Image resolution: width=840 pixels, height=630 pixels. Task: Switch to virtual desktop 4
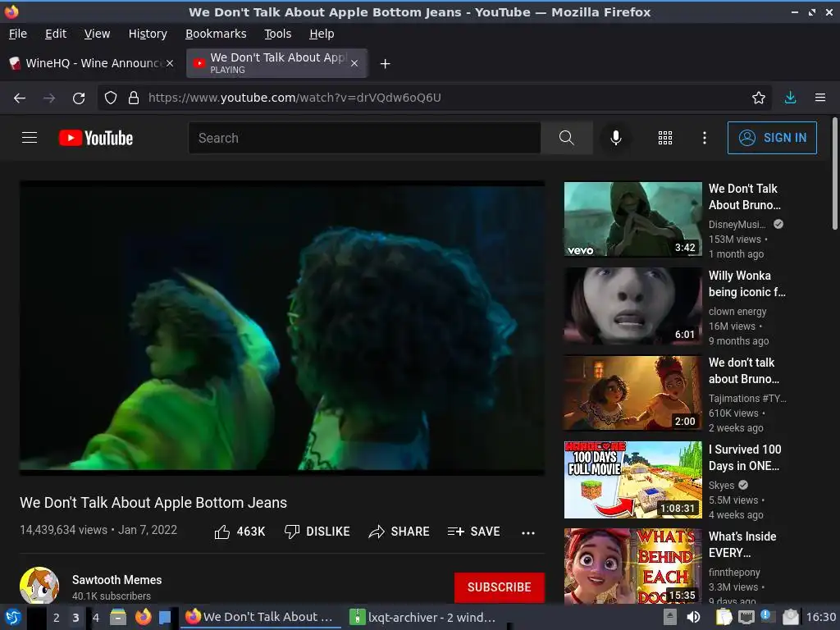95,617
